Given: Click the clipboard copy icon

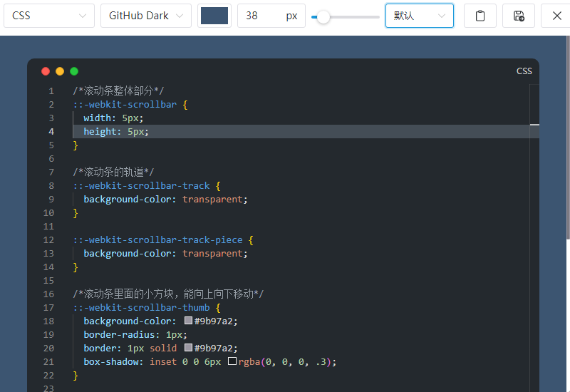Looking at the screenshot, I should [480, 16].
